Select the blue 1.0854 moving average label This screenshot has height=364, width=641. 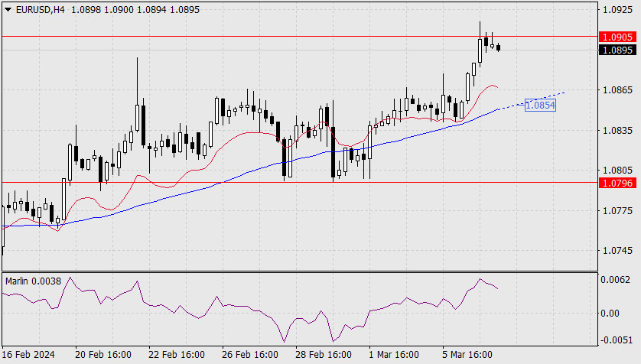[x=540, y=106]
